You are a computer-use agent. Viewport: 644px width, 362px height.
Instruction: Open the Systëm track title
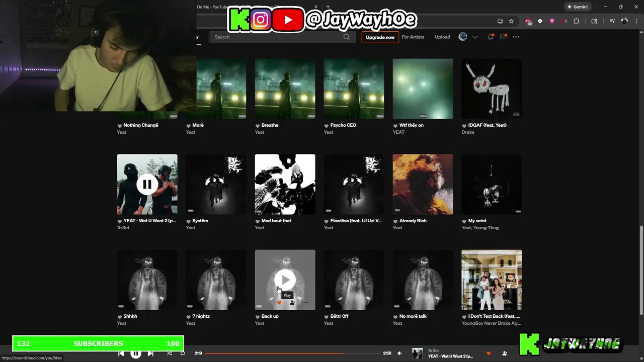pyautogui.click(x=200, y=221)
